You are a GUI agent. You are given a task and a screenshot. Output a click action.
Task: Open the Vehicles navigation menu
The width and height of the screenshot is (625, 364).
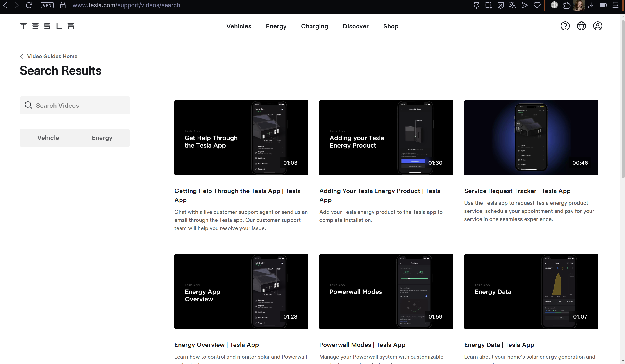pos(239,26)
